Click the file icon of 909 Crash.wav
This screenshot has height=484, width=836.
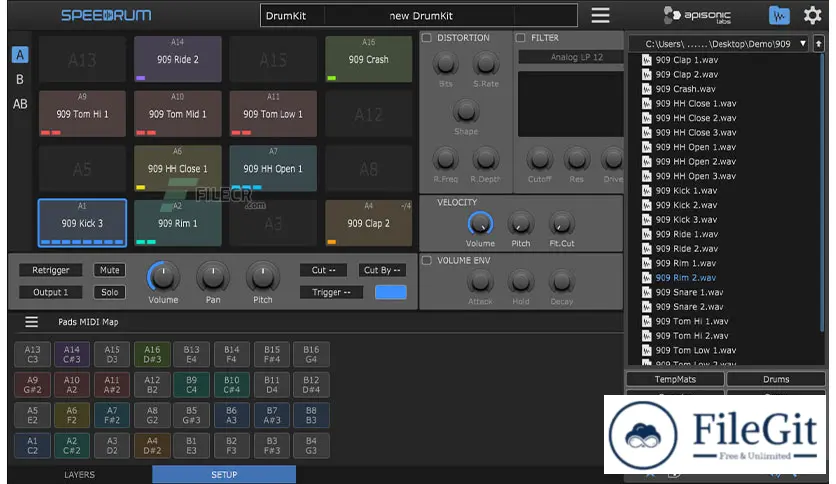647,89
